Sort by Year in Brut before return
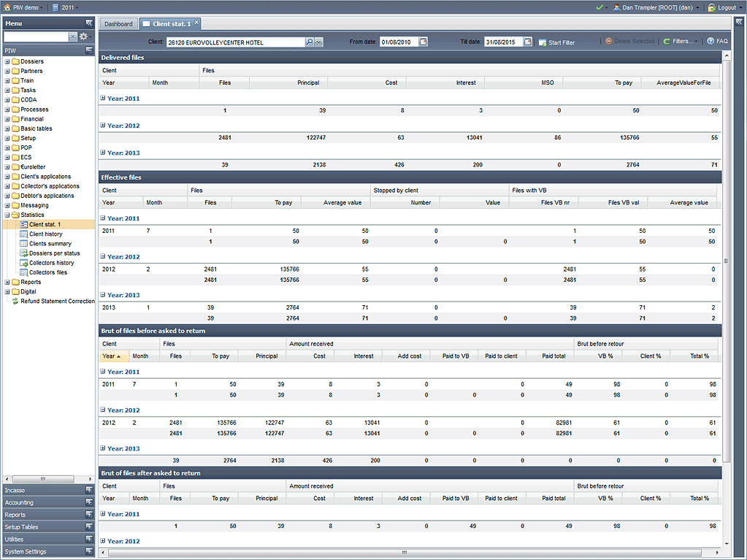The width and height of the screenshot is (747, 560). click(x=113, y=356)
